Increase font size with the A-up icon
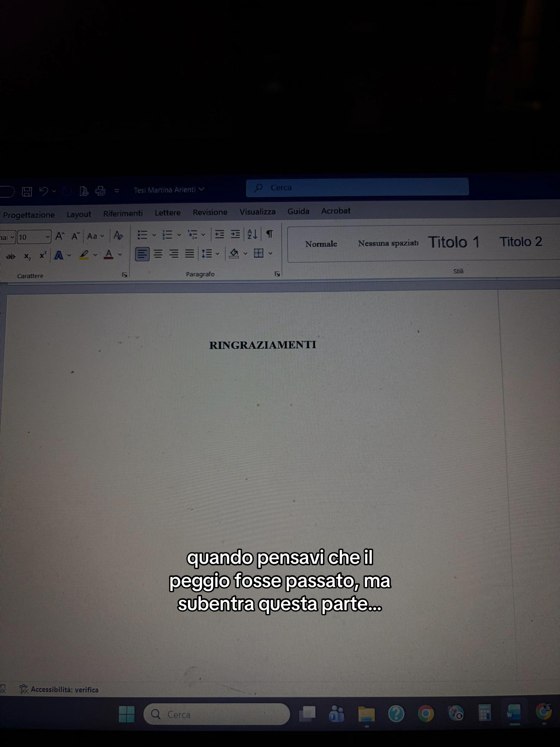Screen dimensions: 560x747 point(60,236)
